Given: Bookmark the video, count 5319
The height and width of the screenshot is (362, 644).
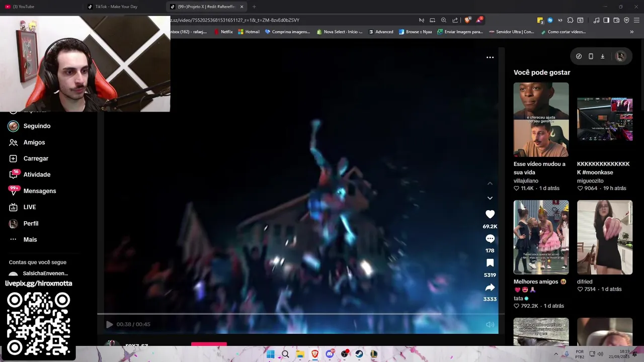Looking at the screenshot, I should (x=490, y=263).
